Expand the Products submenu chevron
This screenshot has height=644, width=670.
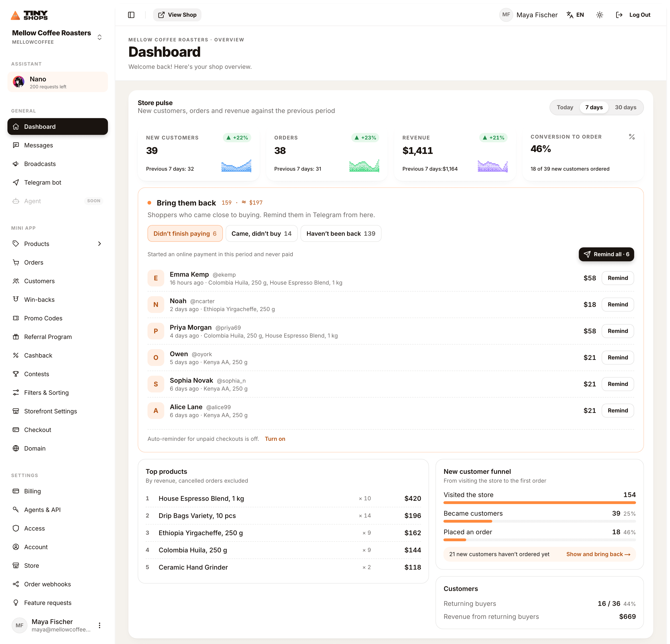tap(100, 244)
